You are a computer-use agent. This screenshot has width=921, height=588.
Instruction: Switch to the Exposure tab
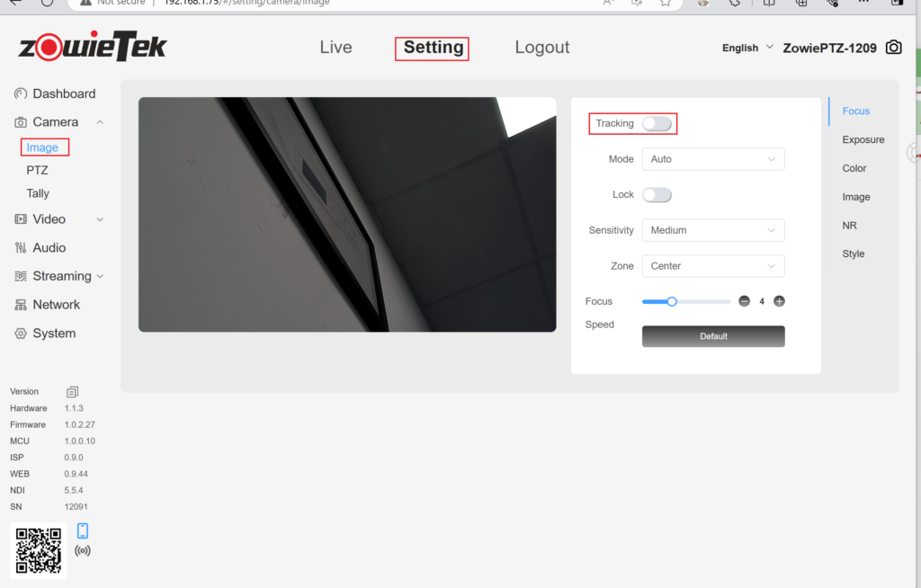pyautogui.click(x=863, y=139)
